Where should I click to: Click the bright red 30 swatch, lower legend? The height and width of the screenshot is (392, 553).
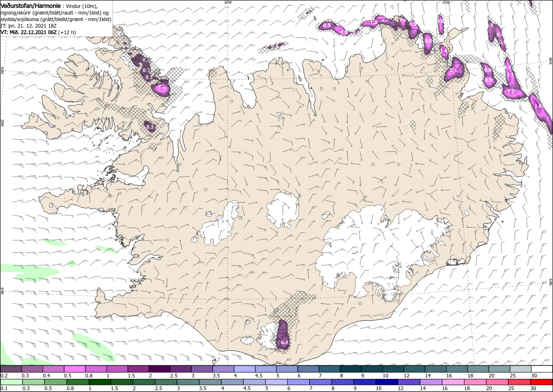541,382
